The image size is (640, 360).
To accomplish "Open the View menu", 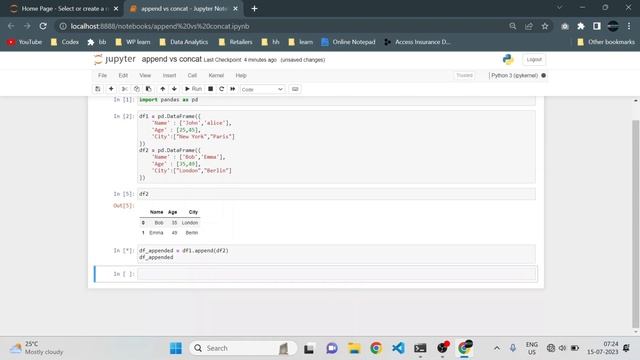I will click(145, 76).
